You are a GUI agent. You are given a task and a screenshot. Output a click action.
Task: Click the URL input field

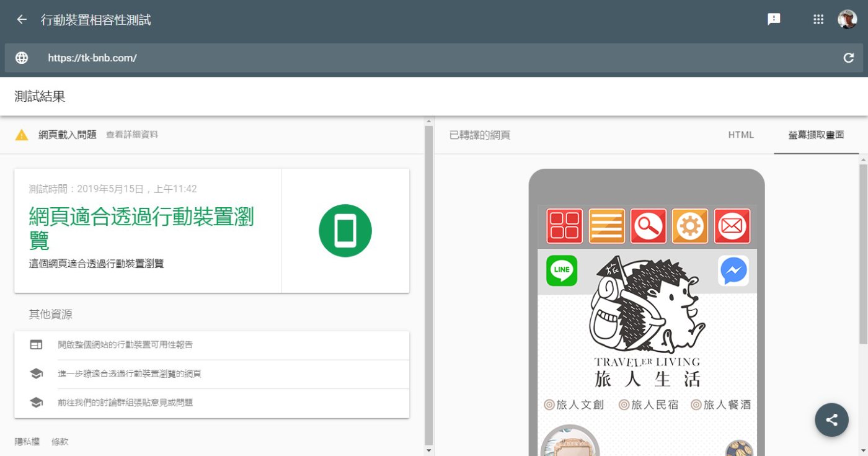click(x=434, y=58)
